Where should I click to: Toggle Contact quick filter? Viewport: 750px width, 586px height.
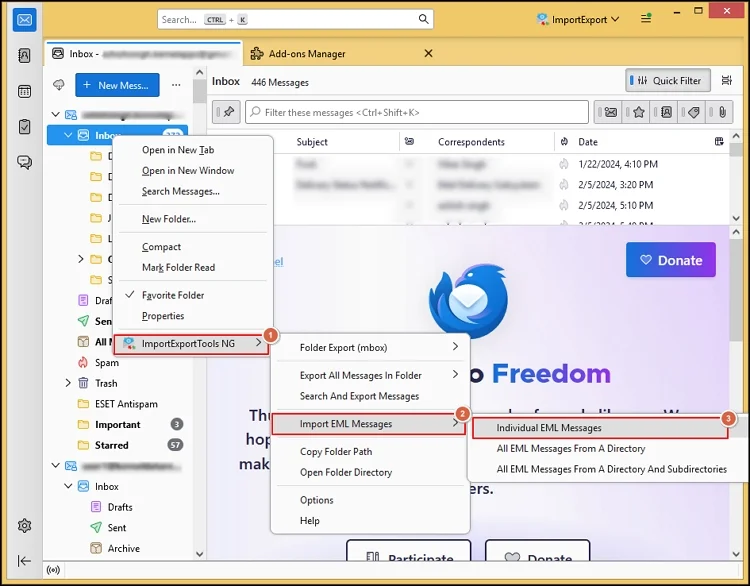pyautogui.click(x=664, y=112)
